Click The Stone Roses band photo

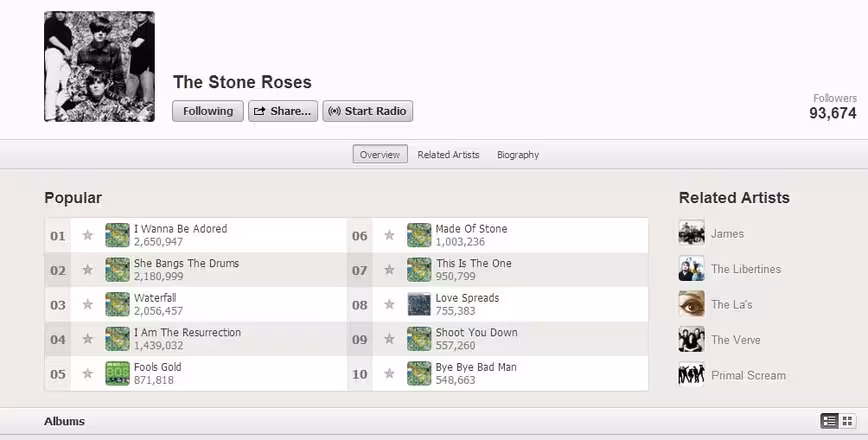pos(99,66)
